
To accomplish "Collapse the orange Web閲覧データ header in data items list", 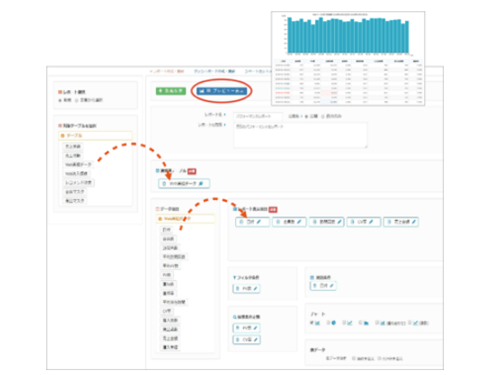I will point(185,219).
